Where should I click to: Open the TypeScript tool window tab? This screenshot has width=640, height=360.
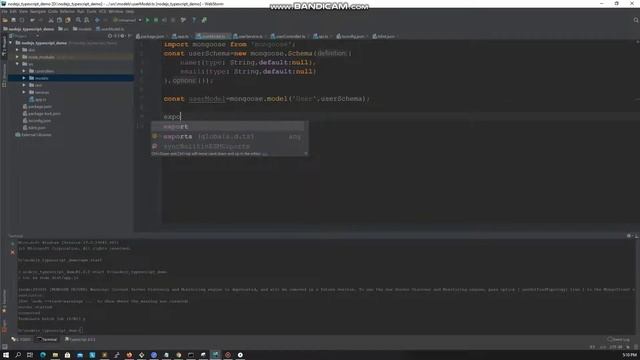pyautogui.click(x=80, y=340)
